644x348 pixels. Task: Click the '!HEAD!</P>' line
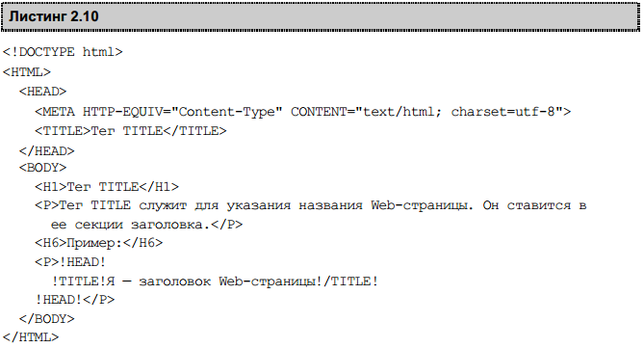coord(75,300)
